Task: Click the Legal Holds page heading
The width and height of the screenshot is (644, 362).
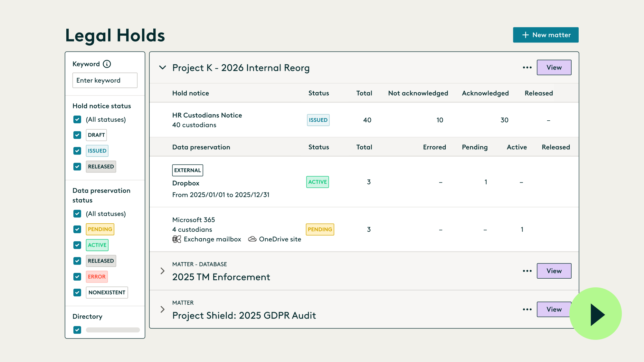Action: click(x=115, y=35)
